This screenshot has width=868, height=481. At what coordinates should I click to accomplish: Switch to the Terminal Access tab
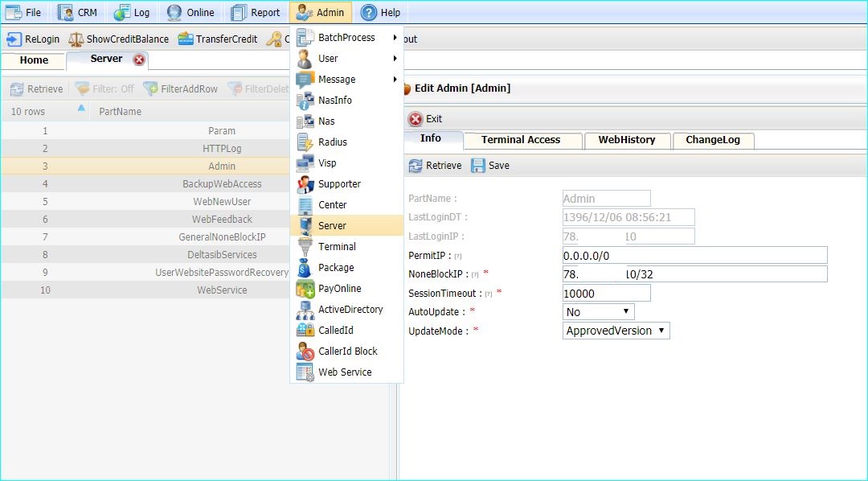coord(520,140)
